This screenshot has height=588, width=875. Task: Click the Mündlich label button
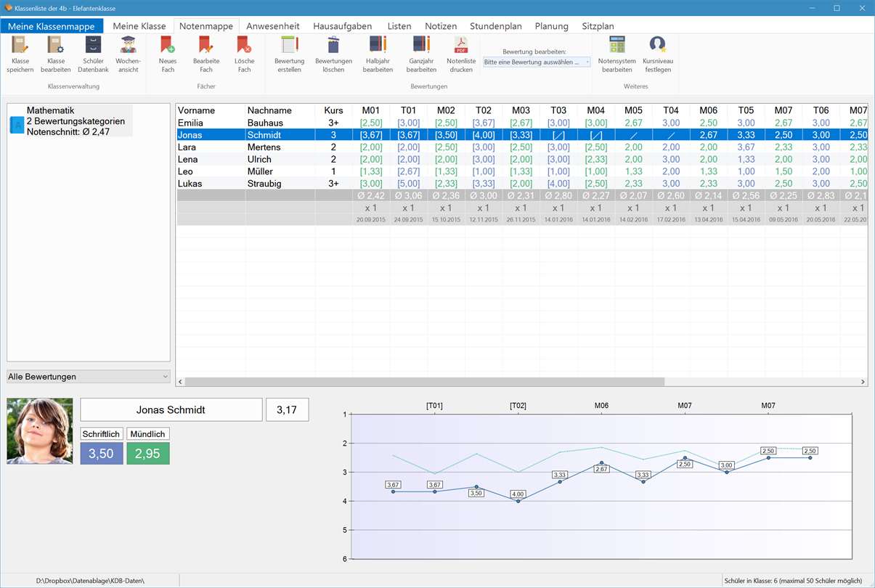point(148,434)
